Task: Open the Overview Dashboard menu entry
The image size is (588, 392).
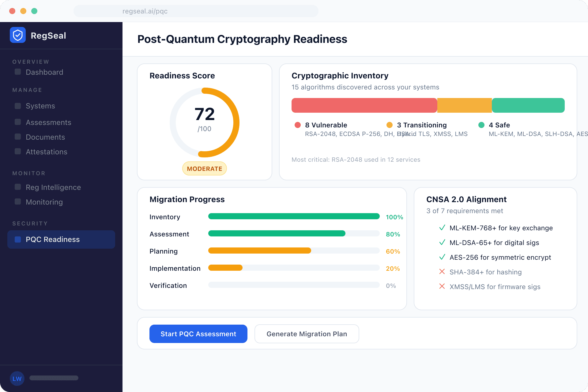Action: click(44, 72)
